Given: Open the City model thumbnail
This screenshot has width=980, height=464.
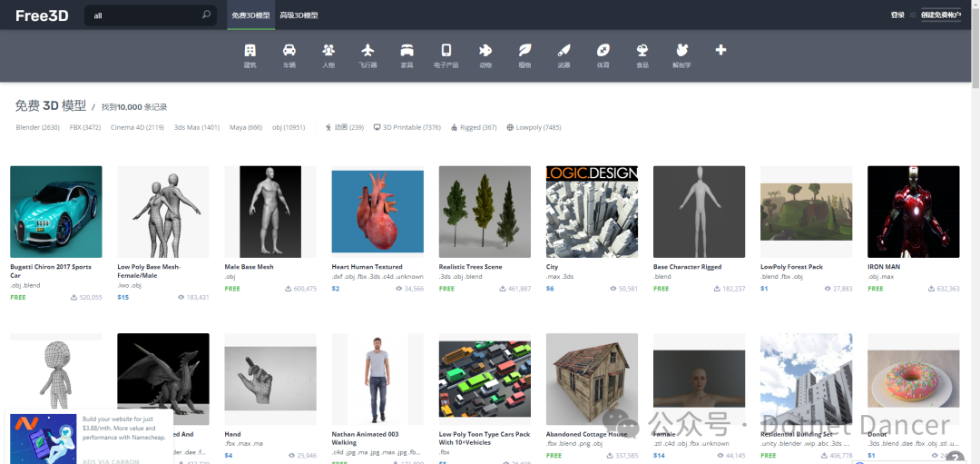Looking at the screenshot, I should (x=592, y=212).
